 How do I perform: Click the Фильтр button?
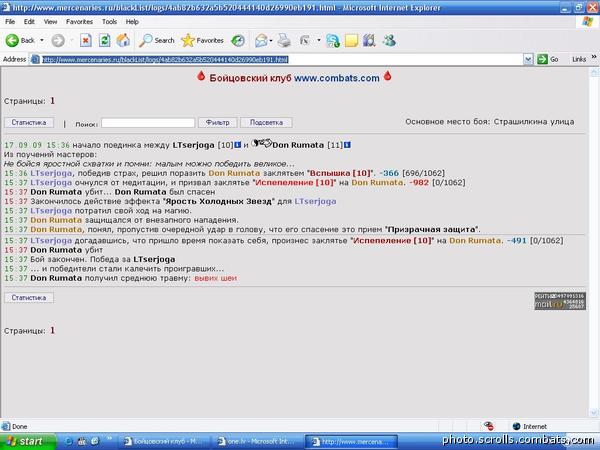click(x=218, y=122)
